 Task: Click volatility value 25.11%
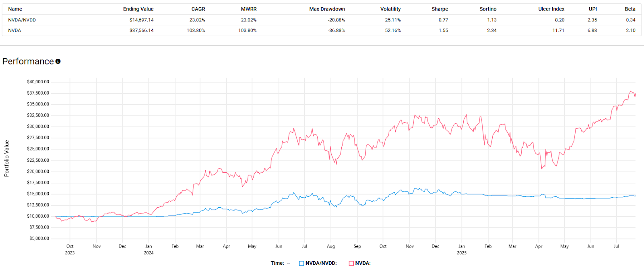point(393,20)
